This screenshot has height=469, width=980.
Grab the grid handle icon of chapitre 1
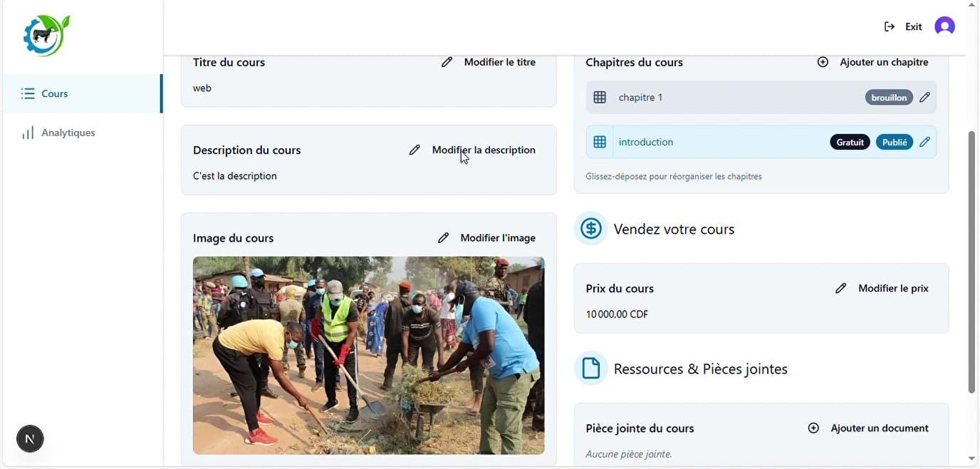pyautogui.click(x=600, y=98)
